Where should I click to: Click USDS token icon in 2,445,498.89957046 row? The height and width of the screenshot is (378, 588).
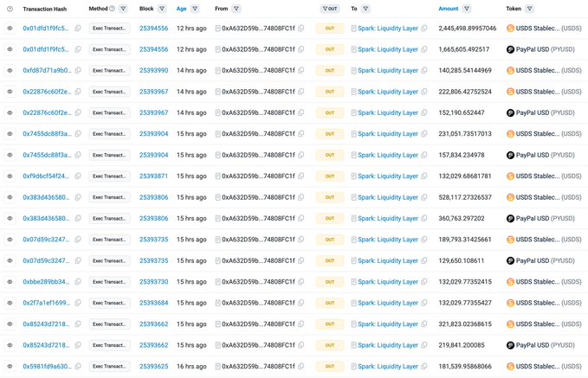tap(510, 28)
